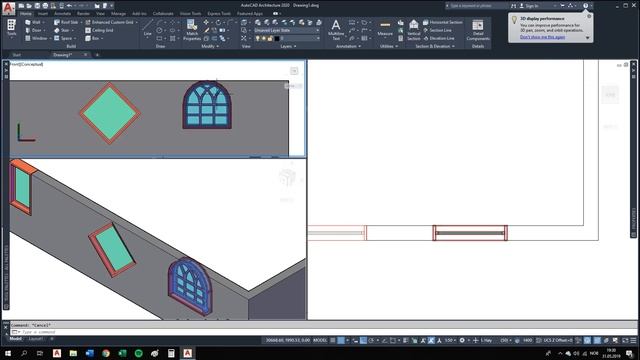Select the Multiline Text tool
The height and width of the screenshot is (360, 640).
point(336,30)
